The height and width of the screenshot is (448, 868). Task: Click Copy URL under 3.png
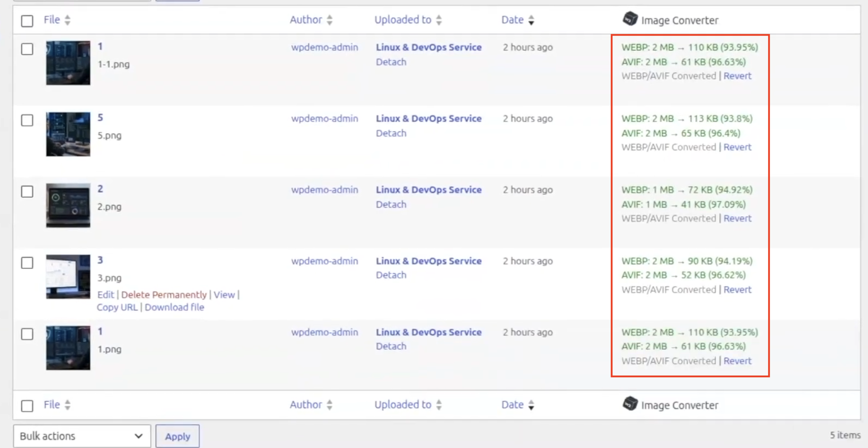click(x=117, y=307)
